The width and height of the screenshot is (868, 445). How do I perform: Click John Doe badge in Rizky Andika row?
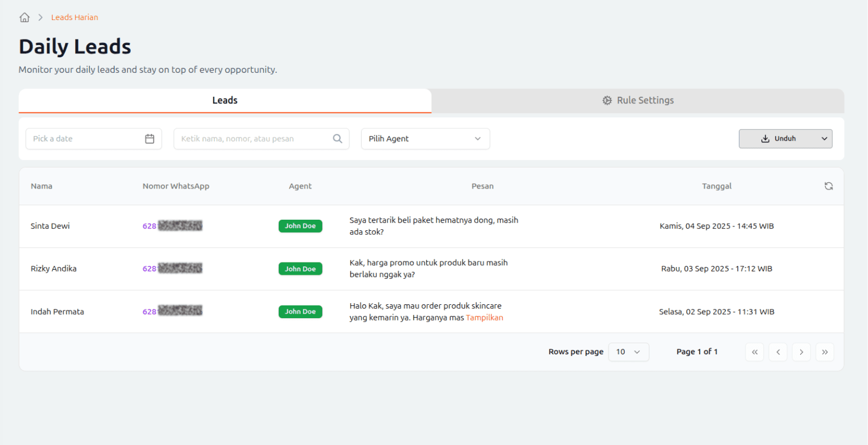300,269
